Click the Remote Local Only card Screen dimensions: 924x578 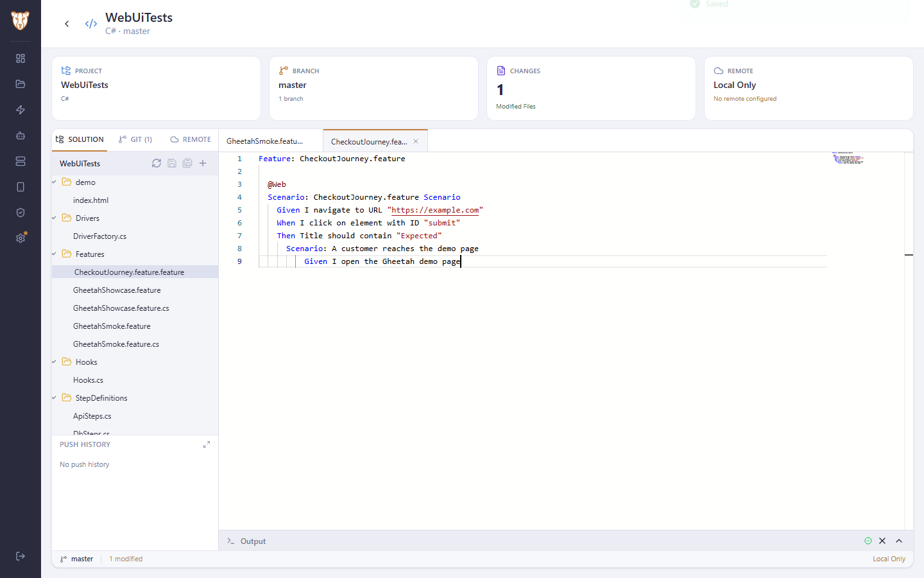coord(809,88)
